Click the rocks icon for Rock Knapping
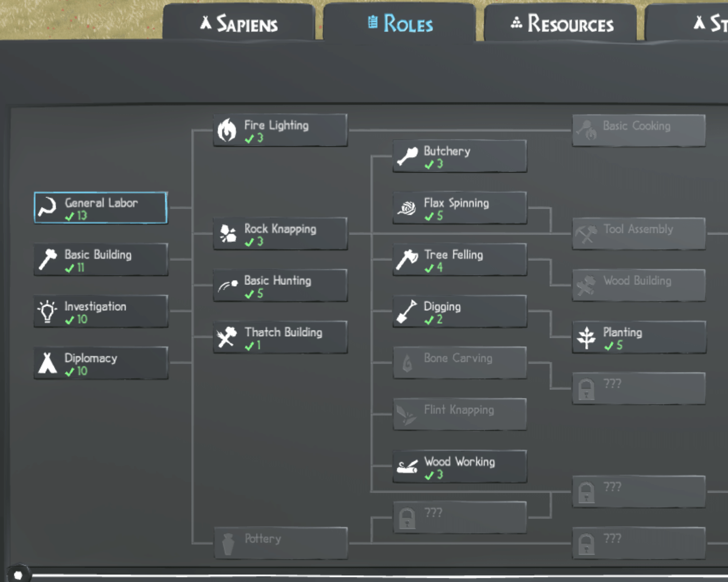728x582 pixels. click(x=228, y=234)
